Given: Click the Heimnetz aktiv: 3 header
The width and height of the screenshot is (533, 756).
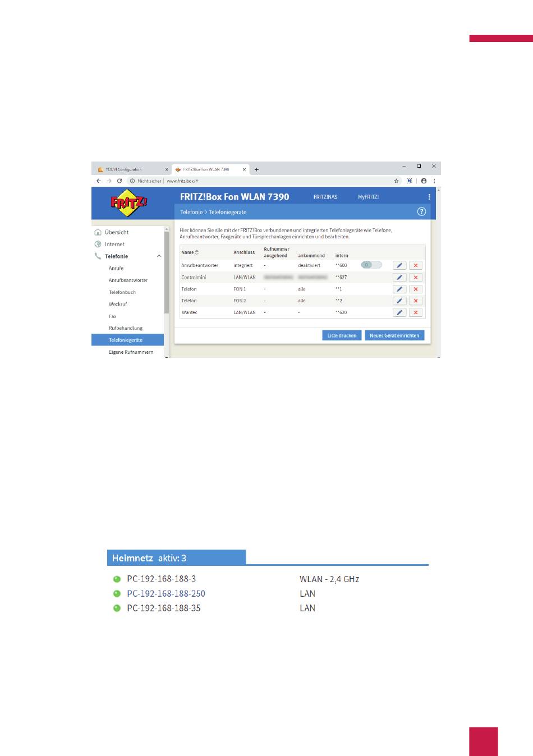Looking at the screenshot, I should point(176,558).
